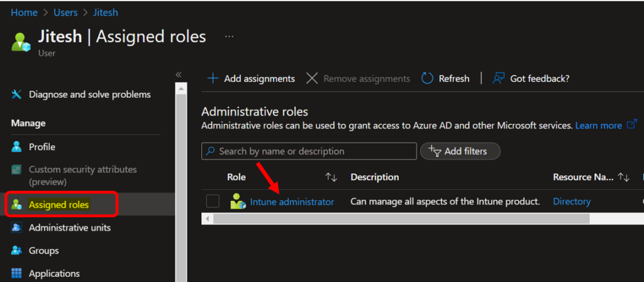Screen dimensions: 644x282
Task: Open Custom security attributes (preview)
Action: pyautogui.click(x=82, y=175)
